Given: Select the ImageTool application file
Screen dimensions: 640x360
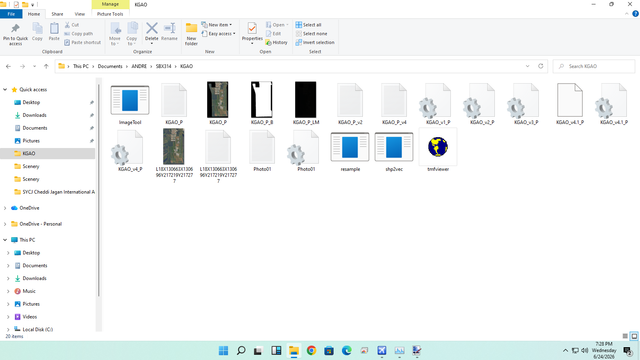Looking at the screenshot, I should click(x=130, y=104).
